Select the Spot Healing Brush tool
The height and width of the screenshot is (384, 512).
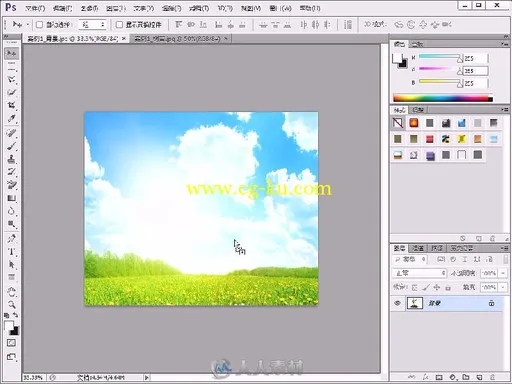click(12, 133)
